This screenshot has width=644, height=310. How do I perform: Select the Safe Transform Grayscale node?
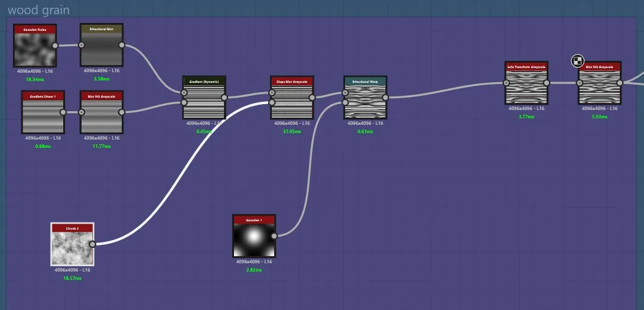(526, 83)
